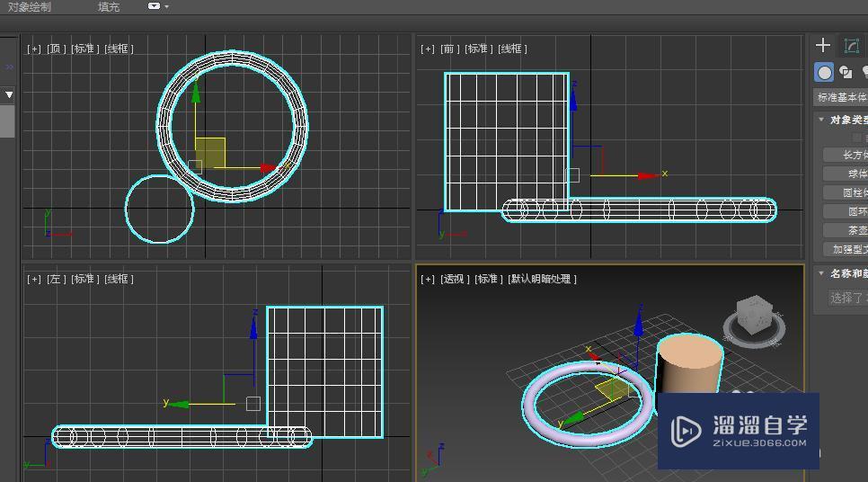Screen dimensions: 868x482
Task: Collapse the 对象类型 rollout
Action: point(821,120)
